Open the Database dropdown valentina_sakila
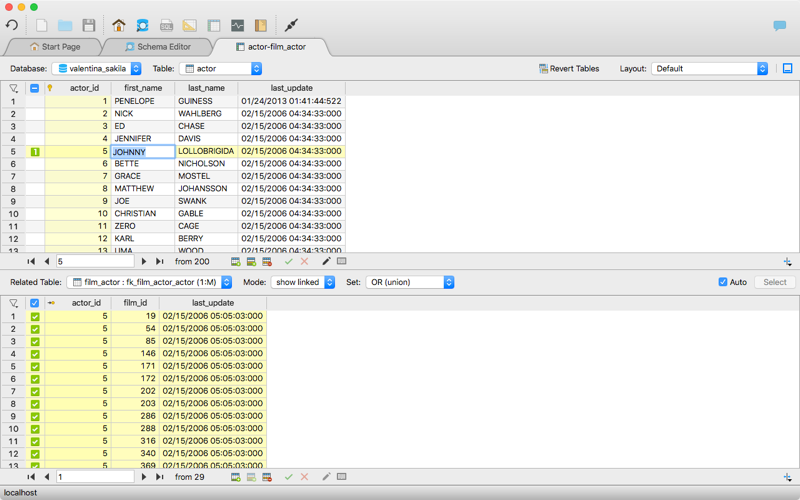Viewport: 800px width, 500px height. pyautogui.click(x=96, y=68)
